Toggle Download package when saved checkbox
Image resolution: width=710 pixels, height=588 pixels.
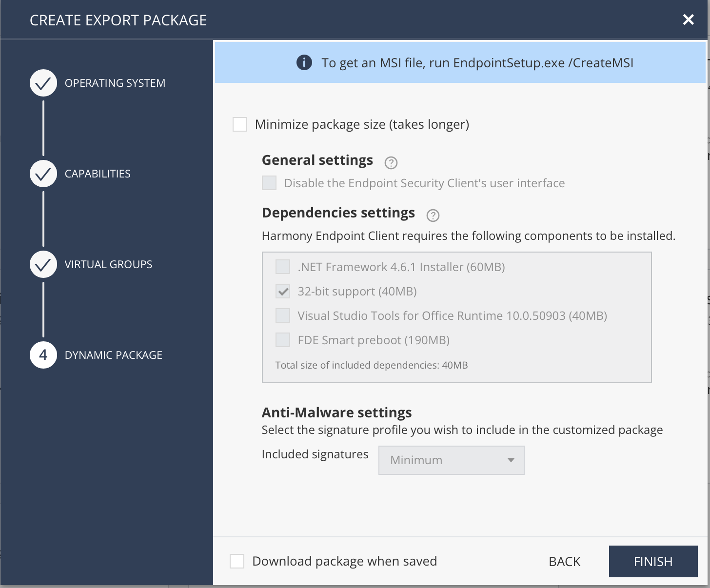click(237, 561)
